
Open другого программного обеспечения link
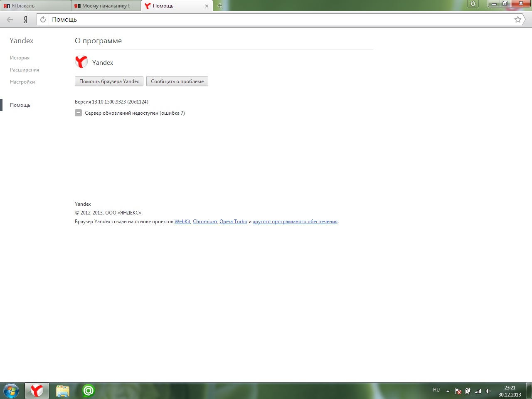(x=295, y=222)
